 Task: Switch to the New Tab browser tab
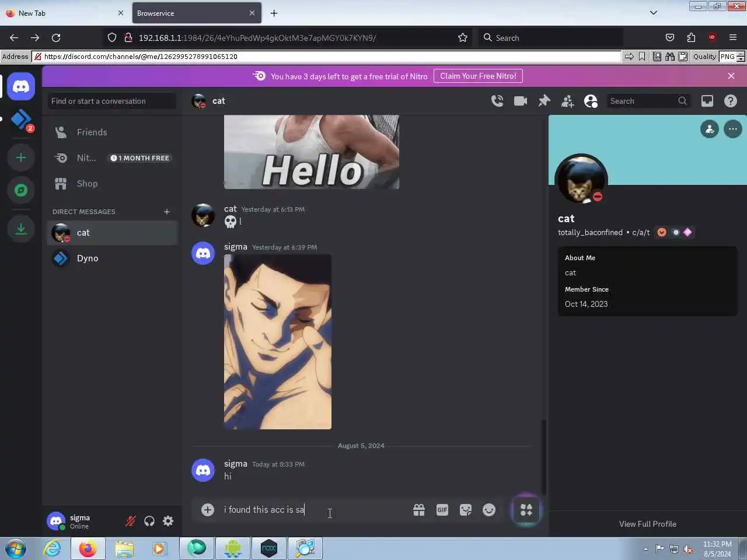click(x=64, y=13)
